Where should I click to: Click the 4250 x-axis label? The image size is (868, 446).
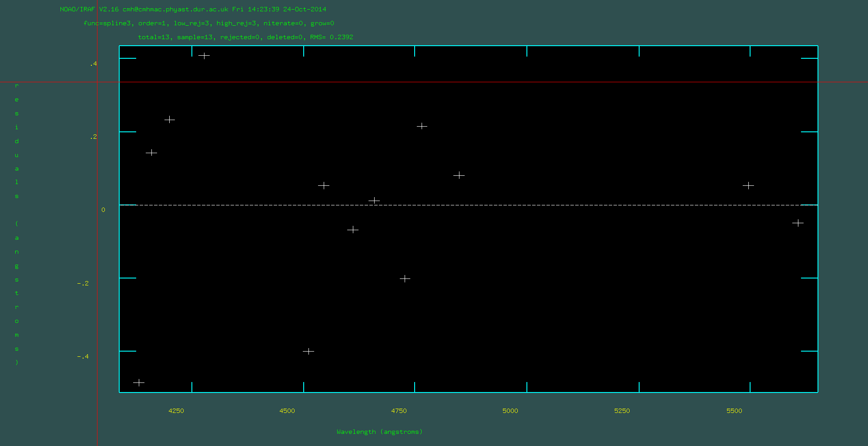pyautogui.click(x=176, y=411)
